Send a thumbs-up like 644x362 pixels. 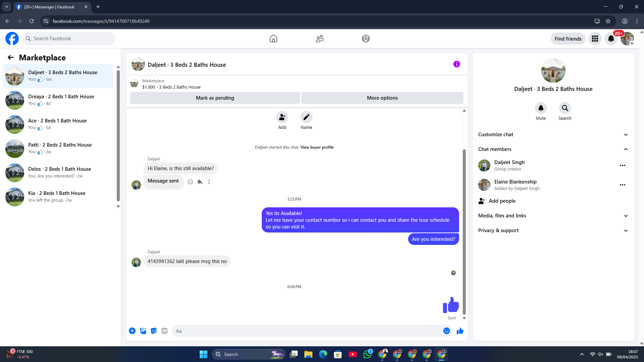(460, 331)
